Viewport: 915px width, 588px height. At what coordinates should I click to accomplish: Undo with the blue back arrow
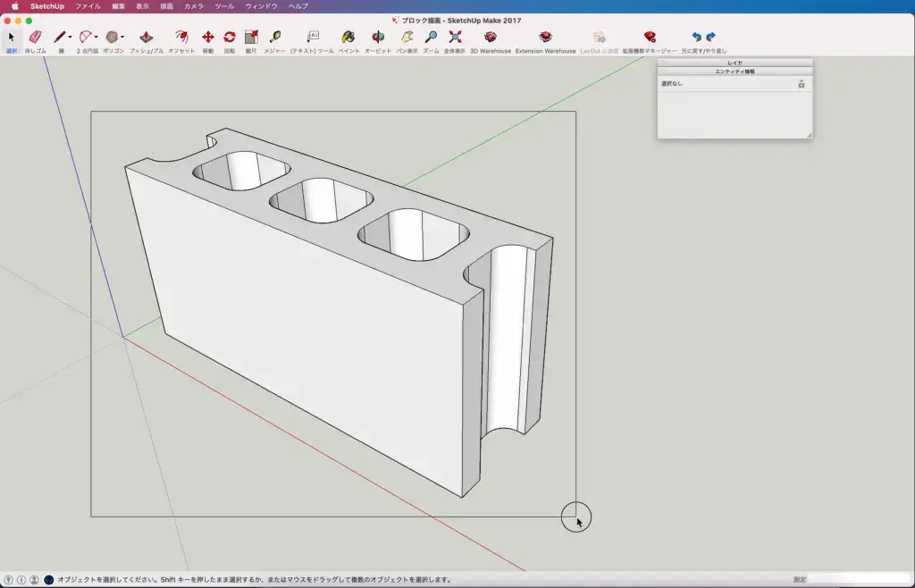click(x=697, y=38)
